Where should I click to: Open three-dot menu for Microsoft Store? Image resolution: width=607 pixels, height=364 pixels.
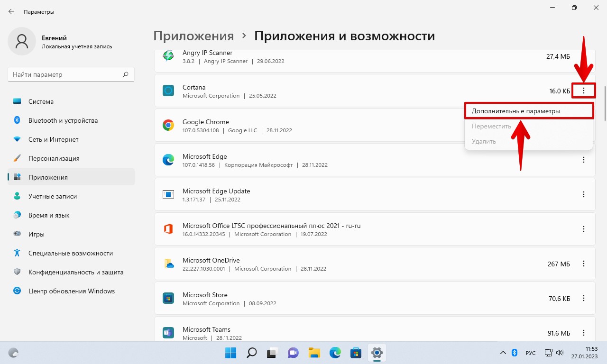coord(584,298)
